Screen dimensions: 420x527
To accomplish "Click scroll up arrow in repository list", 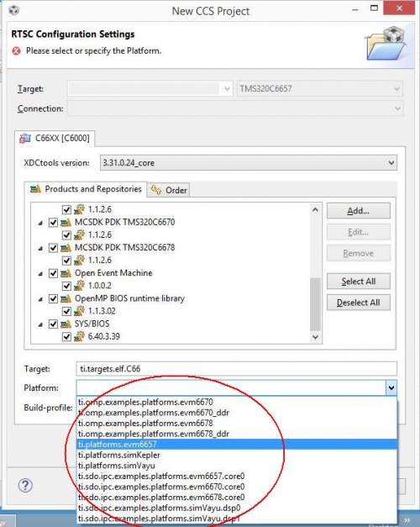I will point(315,209).
